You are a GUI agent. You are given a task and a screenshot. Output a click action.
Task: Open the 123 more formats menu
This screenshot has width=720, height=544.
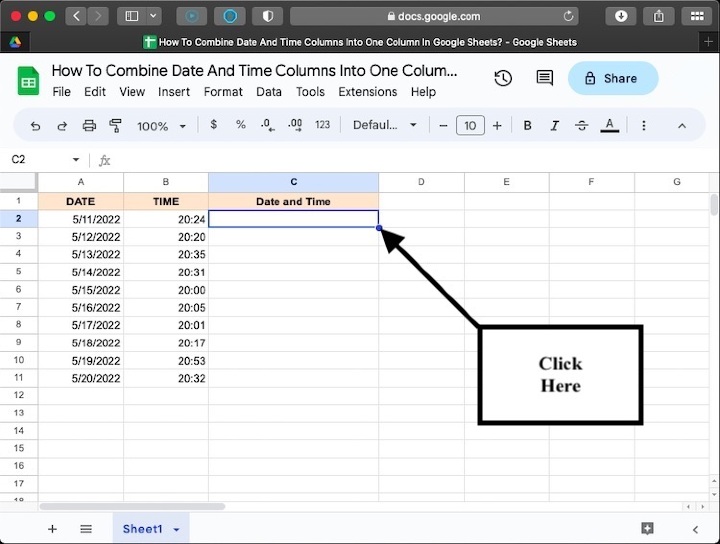tap(322, 125)
